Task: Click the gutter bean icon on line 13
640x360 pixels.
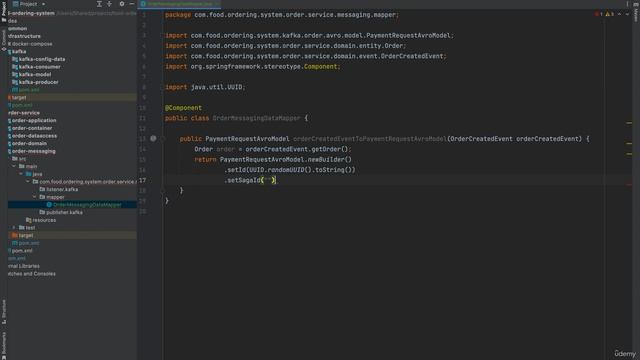Action: [x=153, y=138]
